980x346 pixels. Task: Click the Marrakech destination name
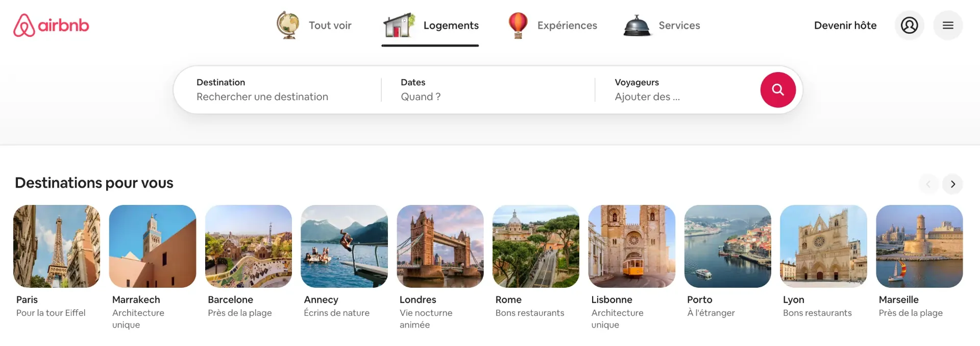point(136,299)
